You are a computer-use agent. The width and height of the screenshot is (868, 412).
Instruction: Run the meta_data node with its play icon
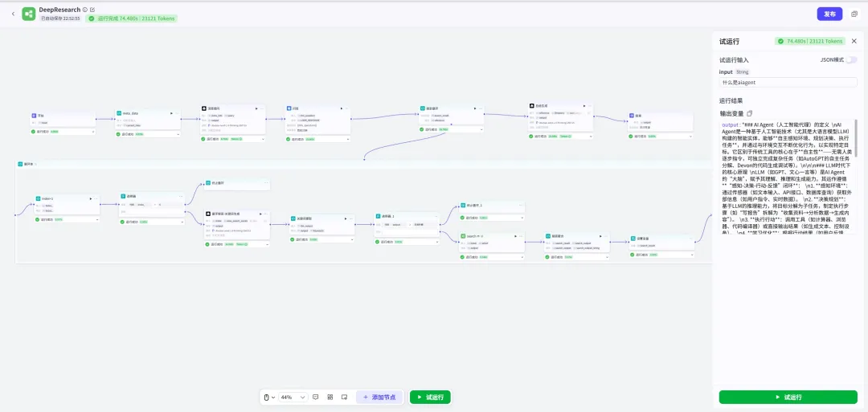(171, 112)
